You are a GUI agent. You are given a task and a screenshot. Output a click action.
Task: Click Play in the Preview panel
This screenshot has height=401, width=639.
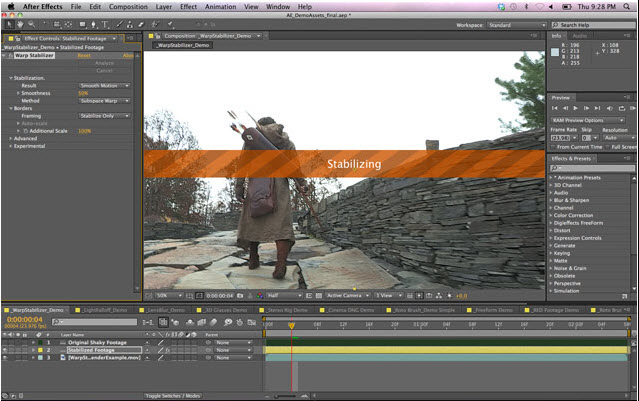(x=575, y=108)
